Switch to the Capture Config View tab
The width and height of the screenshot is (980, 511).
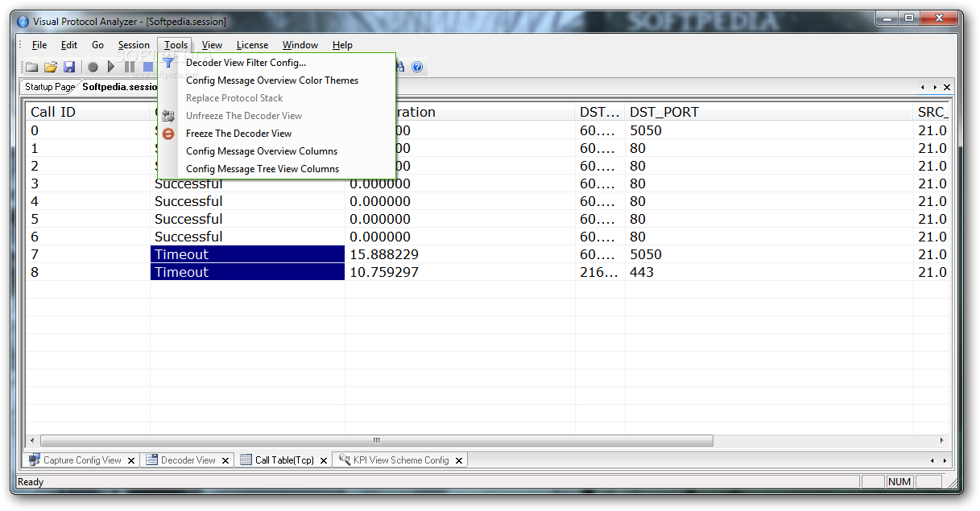(x=82, y=460)
